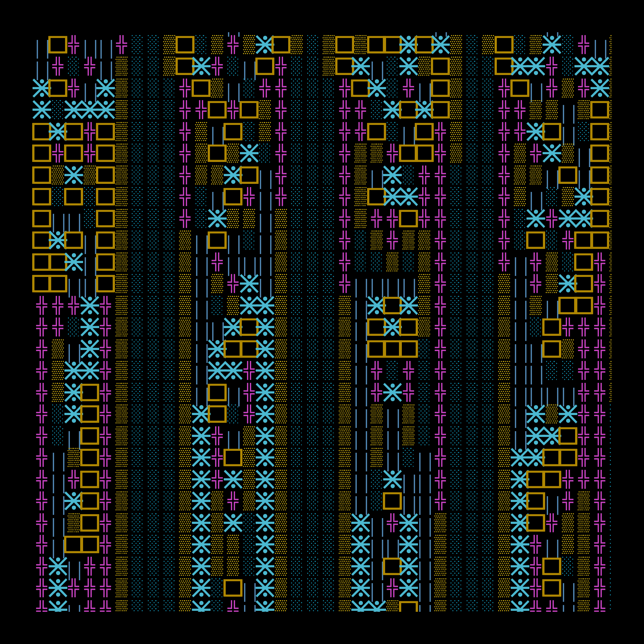644x644 pixels.
Task: Click the teal dotted tile right of the first top-row magenta cross
Action: point(137,45)
